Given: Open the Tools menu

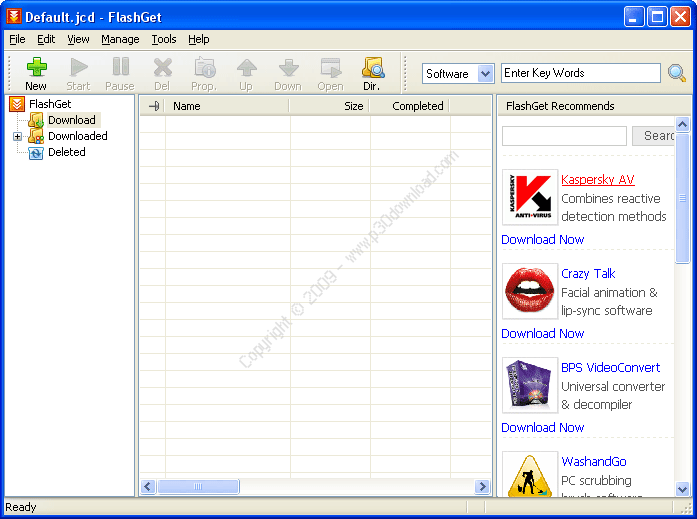Looking at the screenshot, I should coord(164,39).
